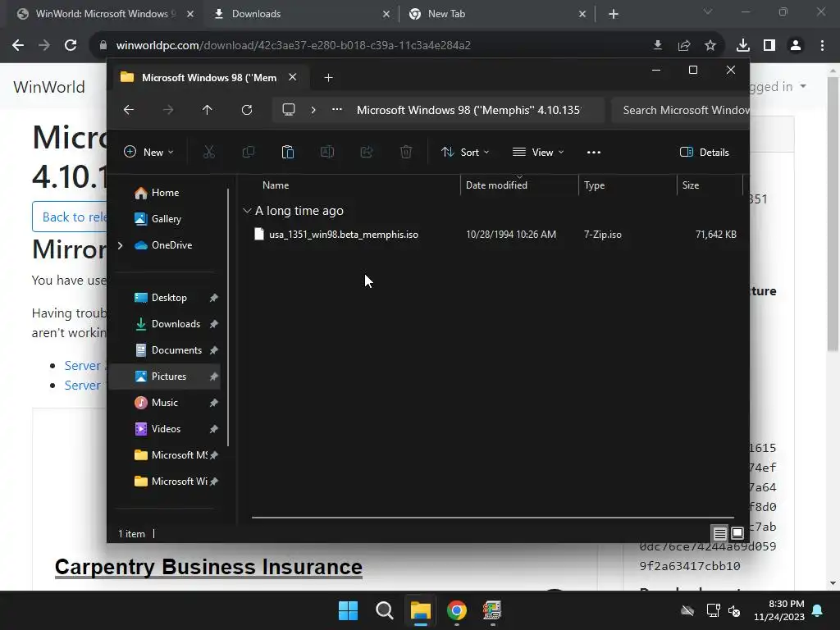The width and height of the screenshot is (840, 630).
Task: Switch to the Downloads Chrome tab
Action: click(x=302, y=14)
